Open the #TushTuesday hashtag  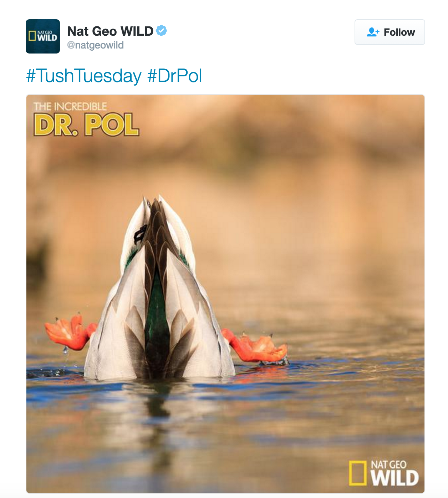(84, 76)
